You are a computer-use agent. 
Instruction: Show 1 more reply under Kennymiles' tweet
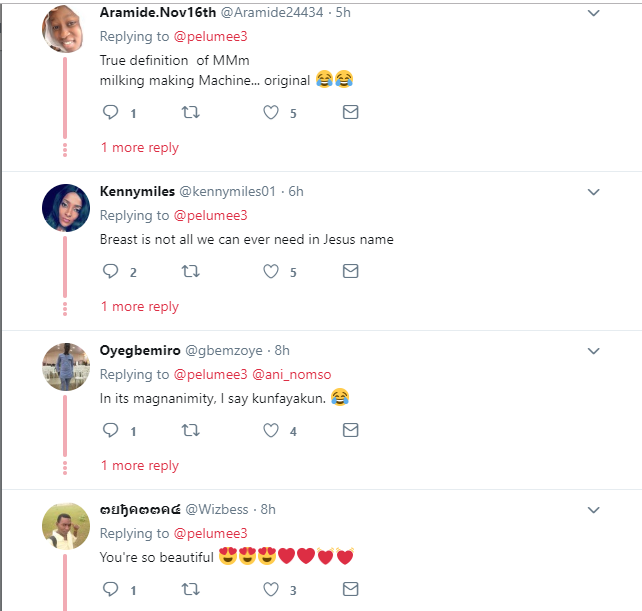tap(139, 306)
